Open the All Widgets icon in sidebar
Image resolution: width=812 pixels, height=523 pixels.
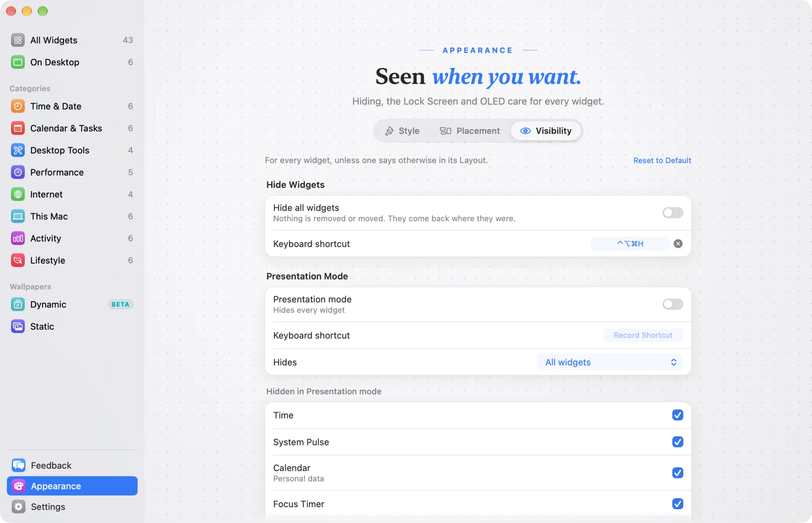(18, 40)
